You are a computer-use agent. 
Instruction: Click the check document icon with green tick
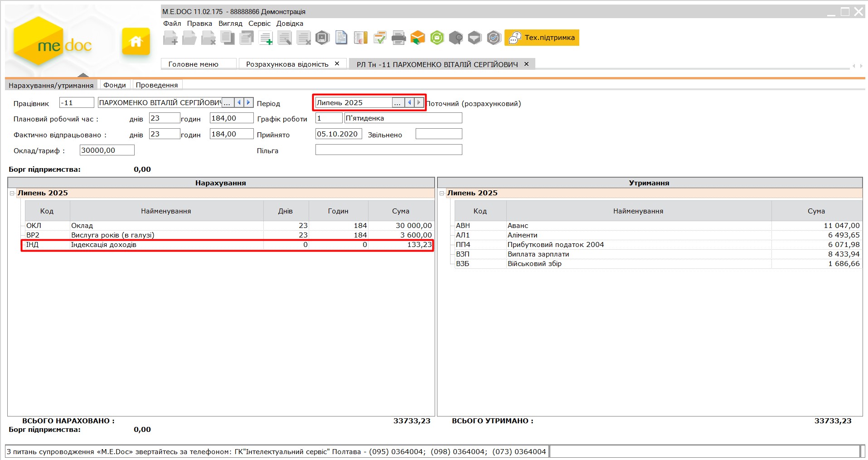pos(379,38)
